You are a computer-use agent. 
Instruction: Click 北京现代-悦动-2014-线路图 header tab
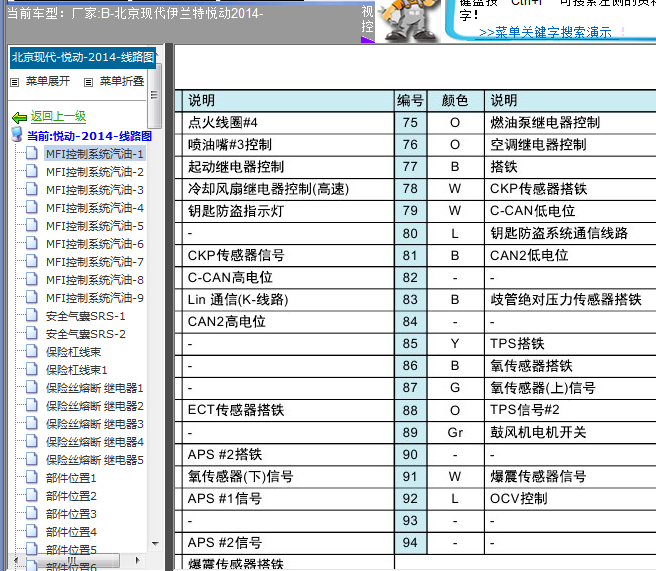[83, 57]
